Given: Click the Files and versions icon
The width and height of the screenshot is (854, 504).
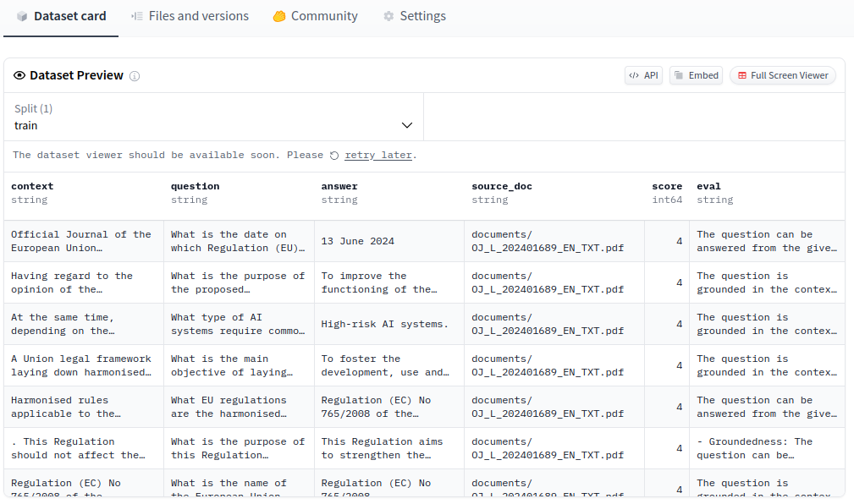Looking at the screenshot, I should point(137,16).
